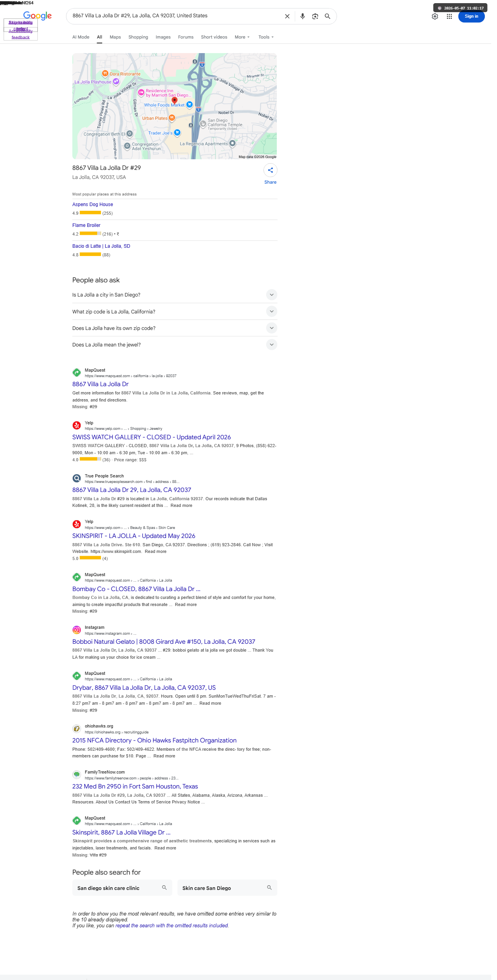
Task: Click the FamilyTreeNow.com favicon
Action: (77, 775)
